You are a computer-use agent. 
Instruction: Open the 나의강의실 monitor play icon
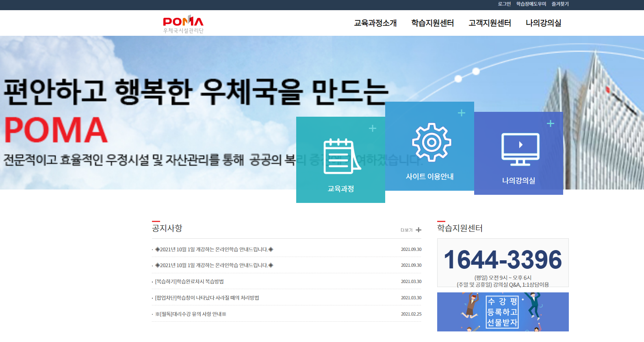tap(520, 149)
